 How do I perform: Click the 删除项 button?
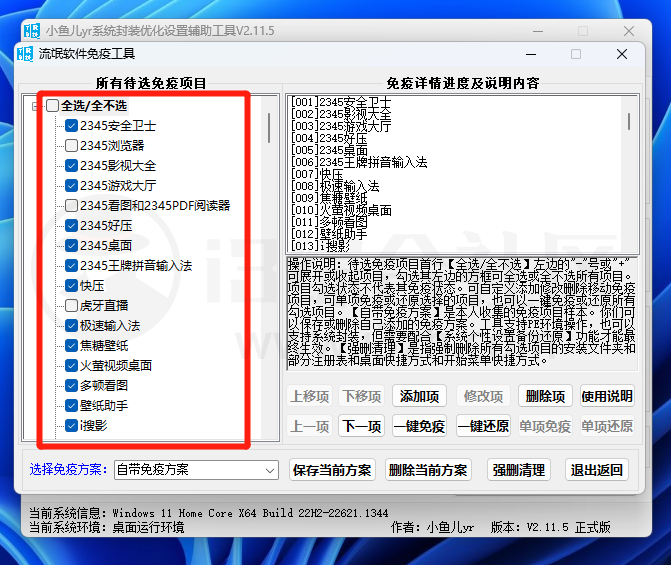[545, 396]
